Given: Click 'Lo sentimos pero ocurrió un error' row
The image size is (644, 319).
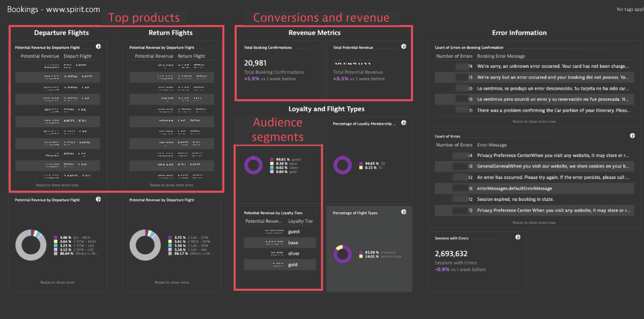Looking at the screenshot, I should [x=535, y=99].
